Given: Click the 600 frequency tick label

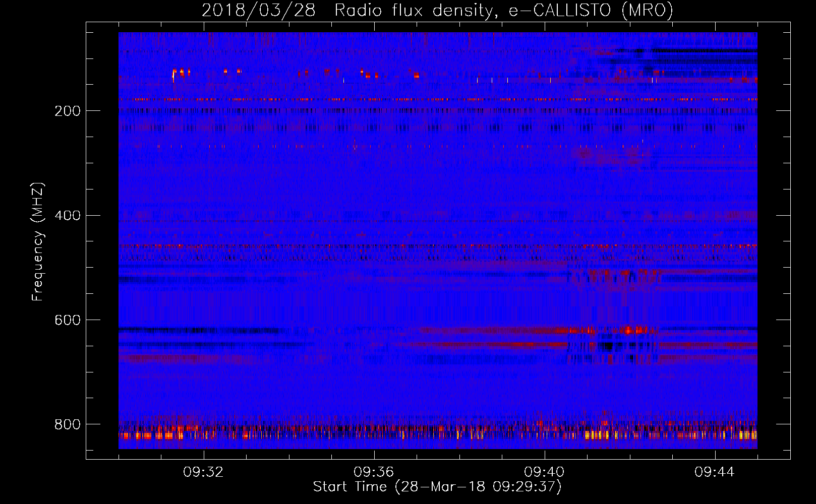Looking at the screenshot, I should click(x=68, y=321).
